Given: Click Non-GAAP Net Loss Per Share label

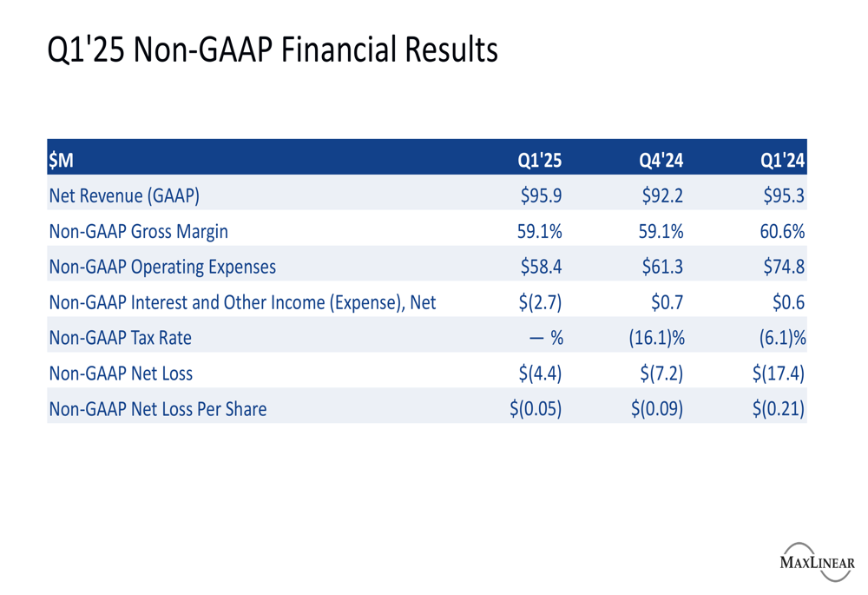Looking at the screenshot, I should [158, 409].
